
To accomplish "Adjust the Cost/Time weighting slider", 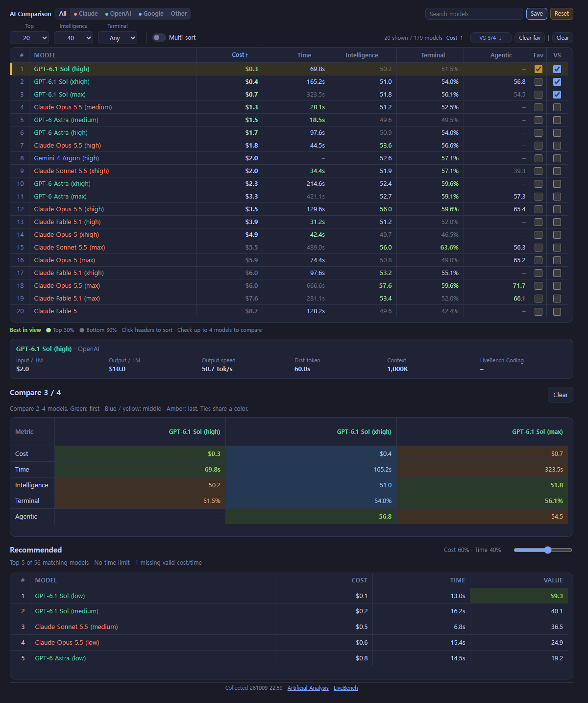I will coord(543,550).
